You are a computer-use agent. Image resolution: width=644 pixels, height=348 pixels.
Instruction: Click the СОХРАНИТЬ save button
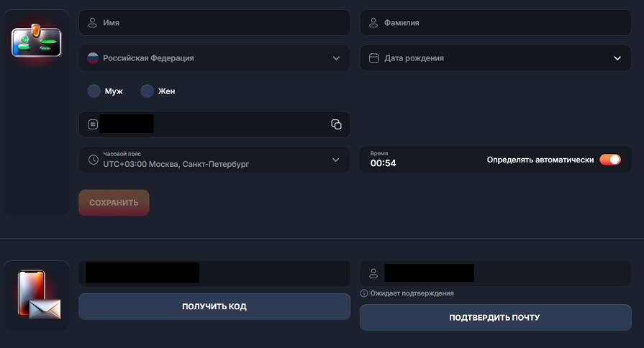[x=114, y=203]
